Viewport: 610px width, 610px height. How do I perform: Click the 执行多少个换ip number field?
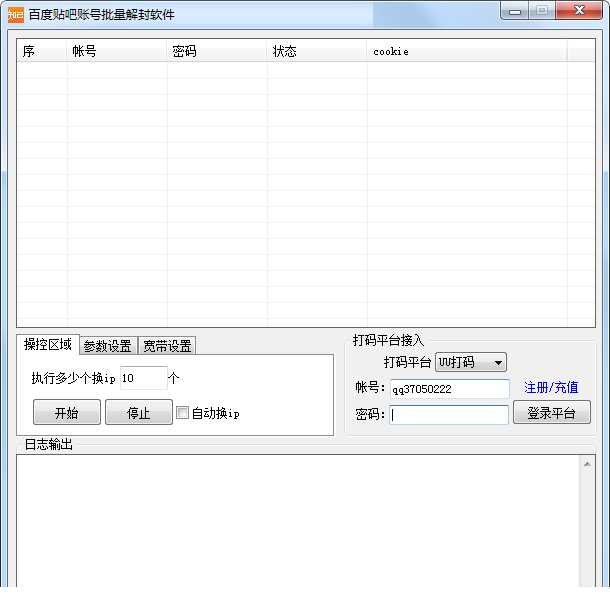point(144,378)
